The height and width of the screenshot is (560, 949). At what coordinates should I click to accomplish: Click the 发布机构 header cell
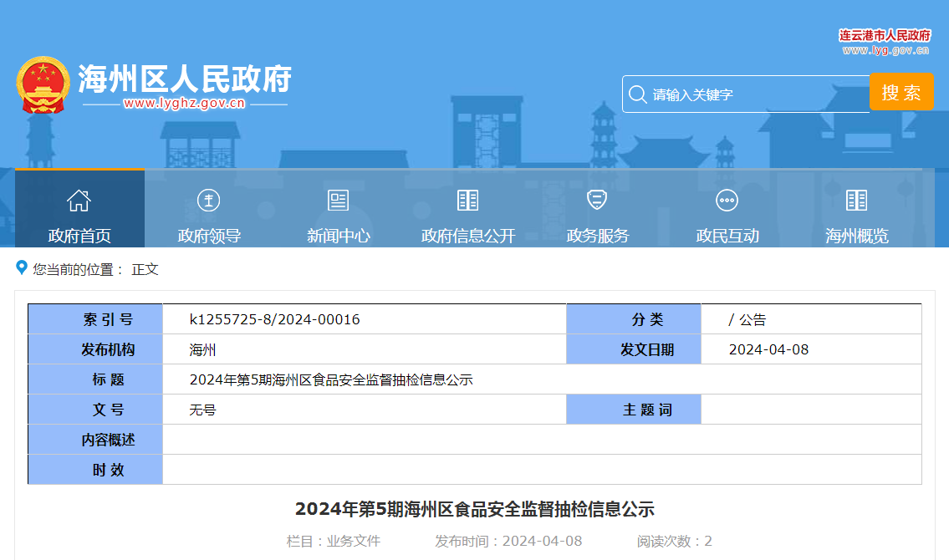tap(95, 349)
